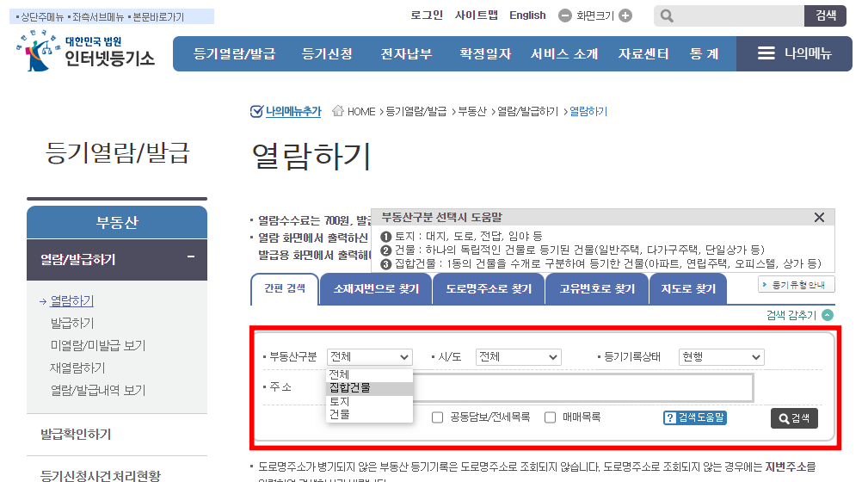868x482 pixels.
Task: Switch to 소재지번으로 찾기 tab
Action: [376, 288]
